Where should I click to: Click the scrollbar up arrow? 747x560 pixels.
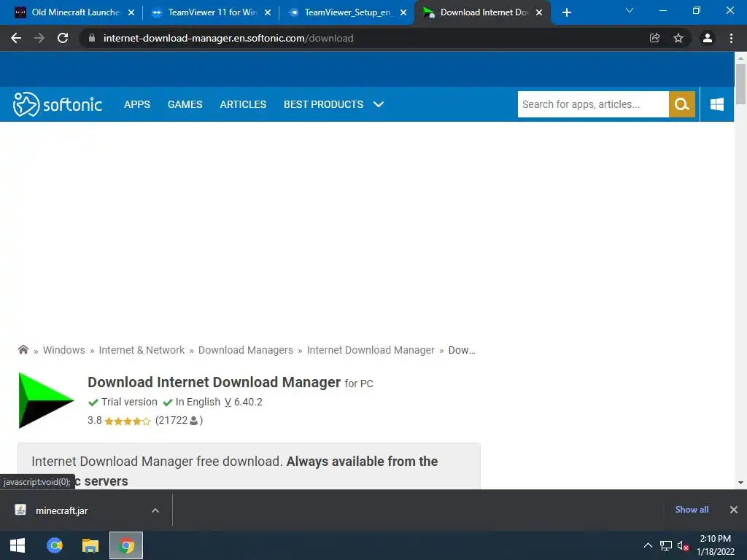coord(740,58)
